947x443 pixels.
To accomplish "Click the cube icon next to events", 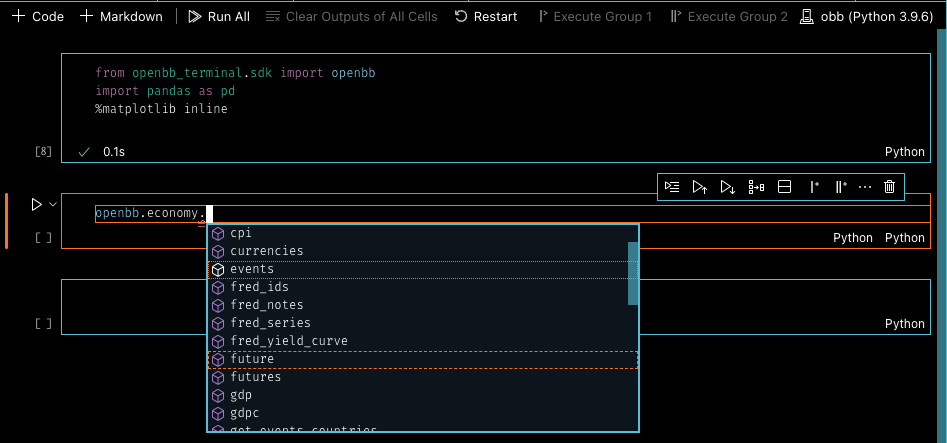I will [218, 270].
